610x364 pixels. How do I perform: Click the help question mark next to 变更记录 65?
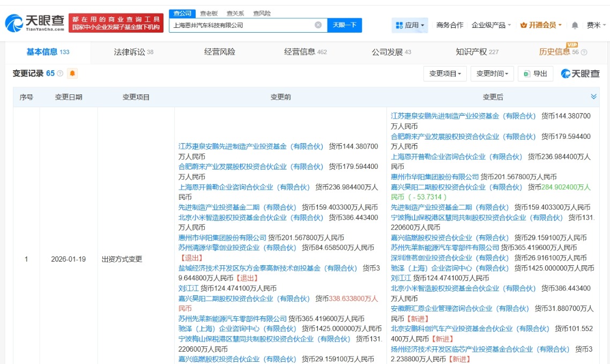click(x=60, y=73)
